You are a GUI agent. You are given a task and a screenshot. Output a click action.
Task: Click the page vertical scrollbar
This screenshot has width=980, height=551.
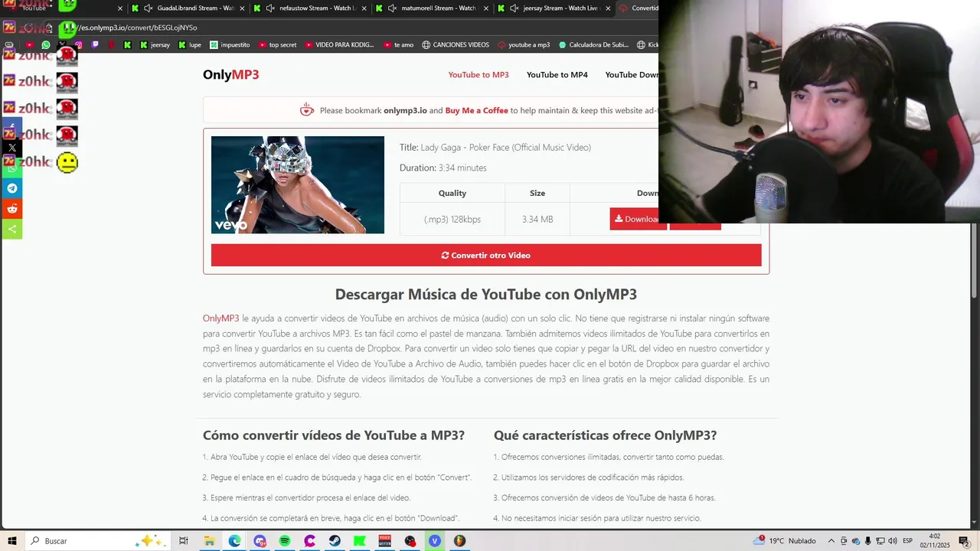(x=975, y=260)
